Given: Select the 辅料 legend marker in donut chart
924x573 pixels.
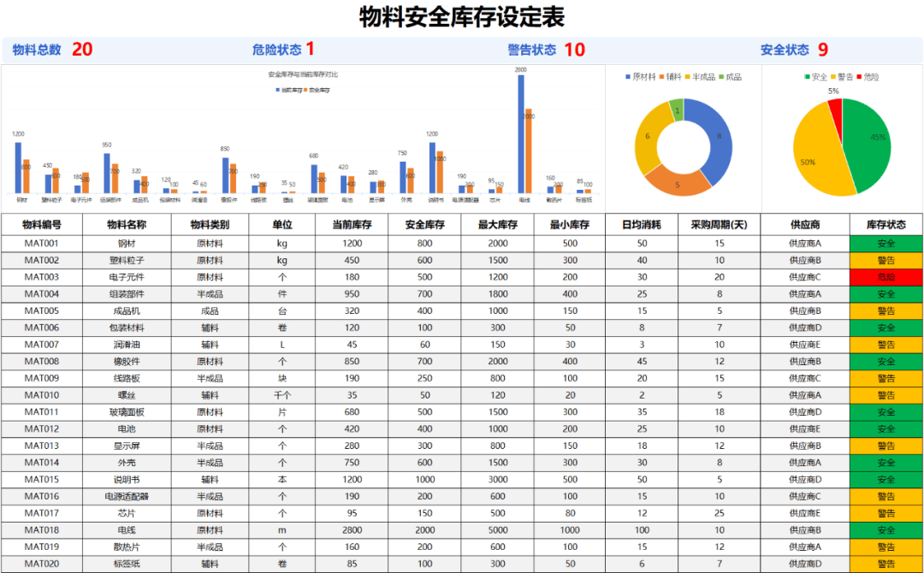Looking at the screenshot, I should (661, 77).
